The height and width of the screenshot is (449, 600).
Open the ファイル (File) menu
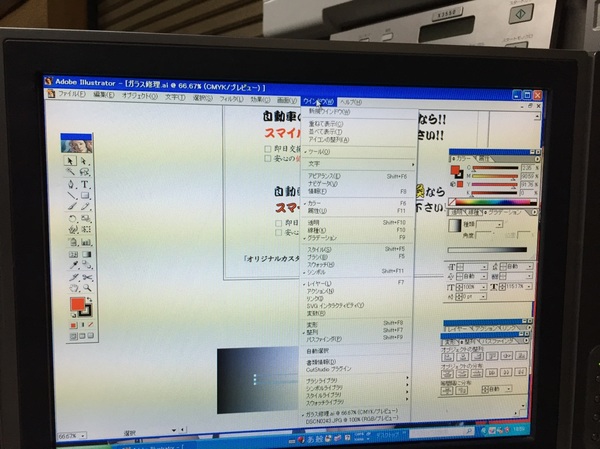71,94
